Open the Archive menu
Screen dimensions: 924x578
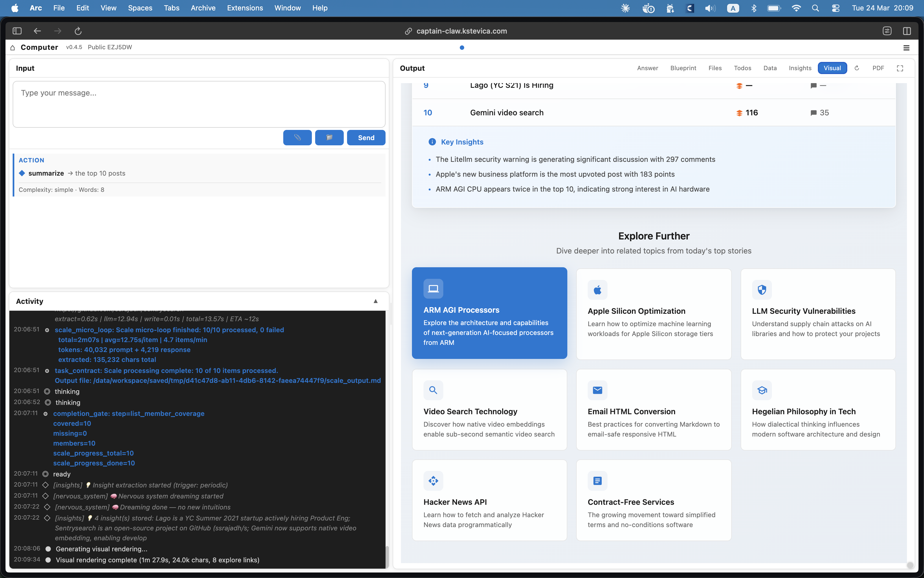click(x=203, y=8)
